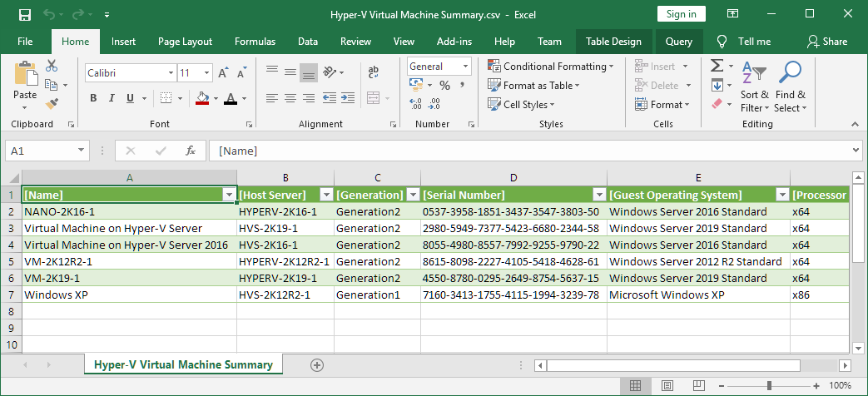Click the Clear eraser icon
This screenshot has height=396, width=868.
717,103
